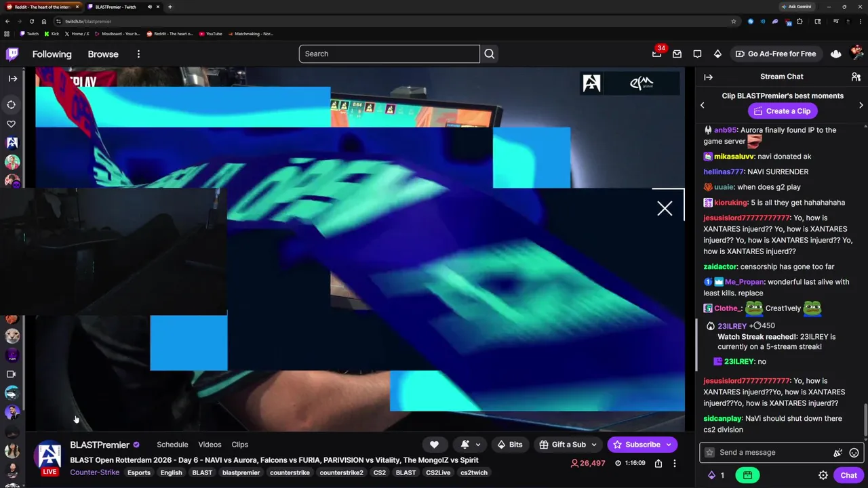868x488 pixels.
Task: Click the CS2Live tag
Action: (438, 472)
